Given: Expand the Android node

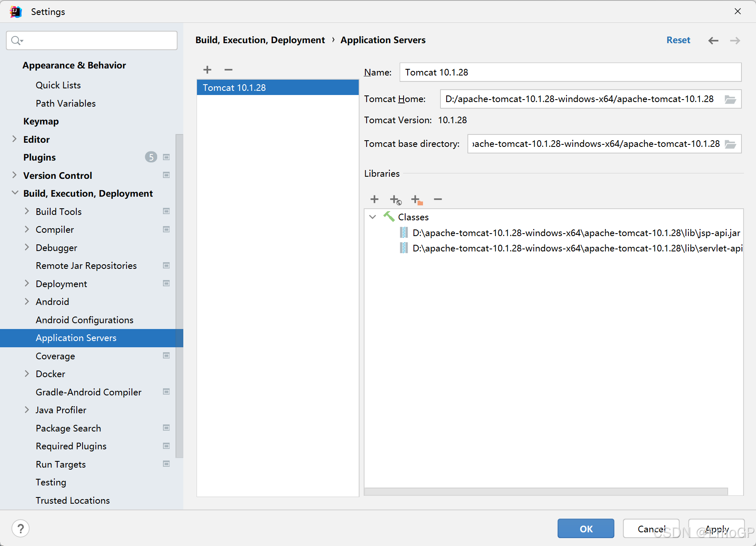Looking at the screenshot, I should (x=27, y=302).
